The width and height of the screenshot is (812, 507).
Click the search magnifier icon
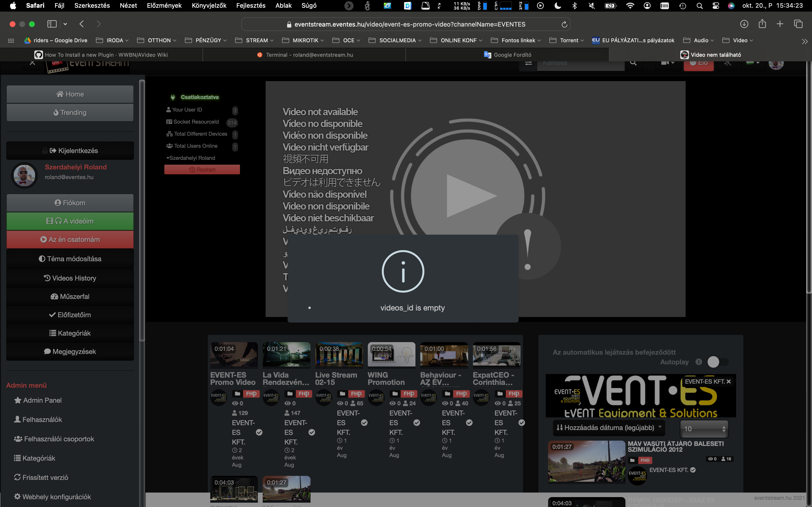click(x=632, y=63)
